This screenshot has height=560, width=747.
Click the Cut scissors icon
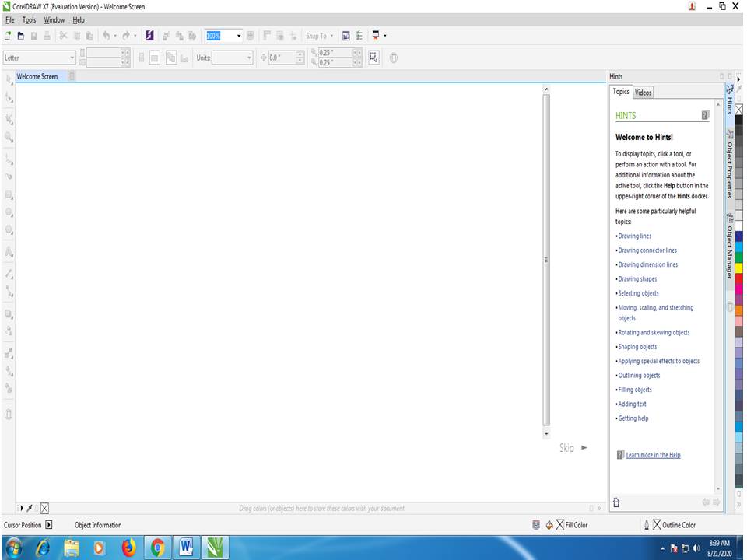tap(63, 36)
